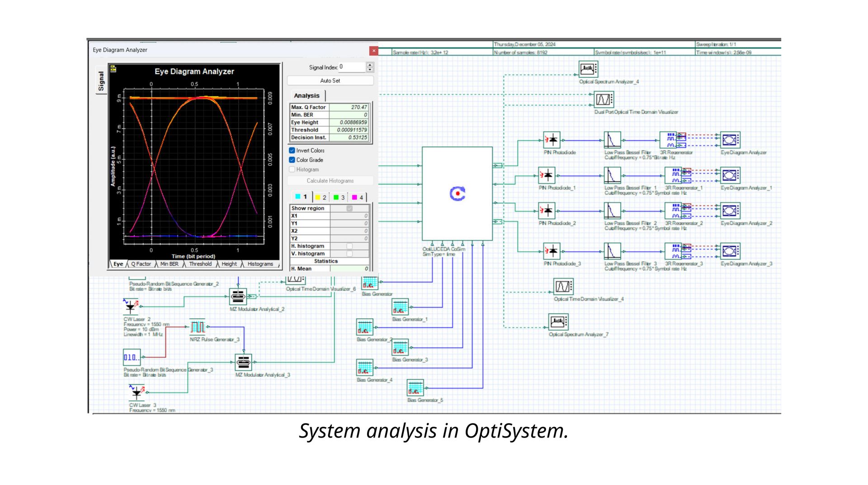The image size is (868, 485).
Task: Switch to the Histograms tab
Action: tap(260, 264)
